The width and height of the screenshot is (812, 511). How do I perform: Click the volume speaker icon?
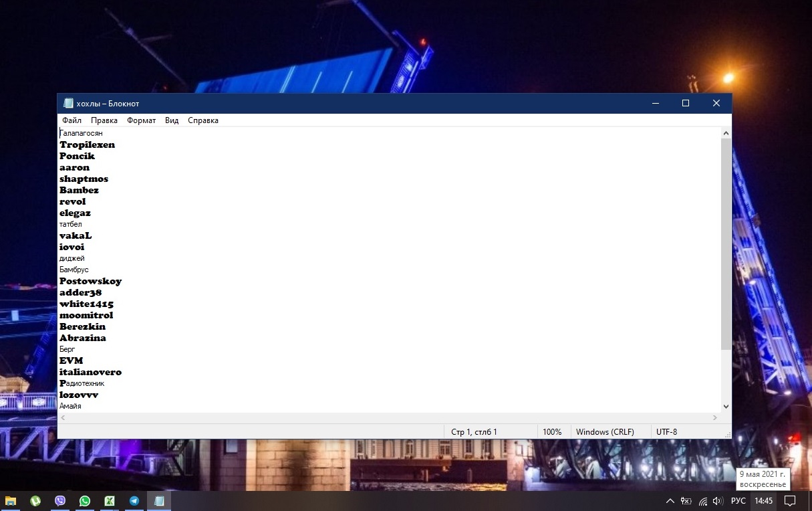(718, 501)
